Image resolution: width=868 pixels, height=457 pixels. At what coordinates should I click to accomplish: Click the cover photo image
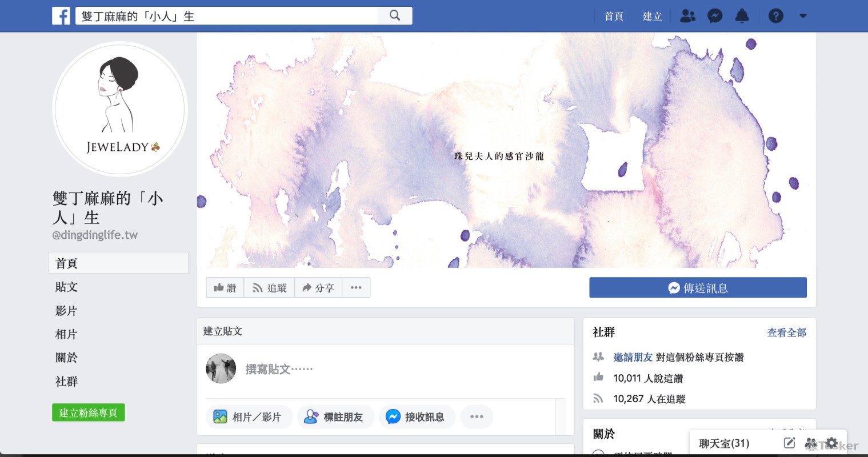[506, 150]
